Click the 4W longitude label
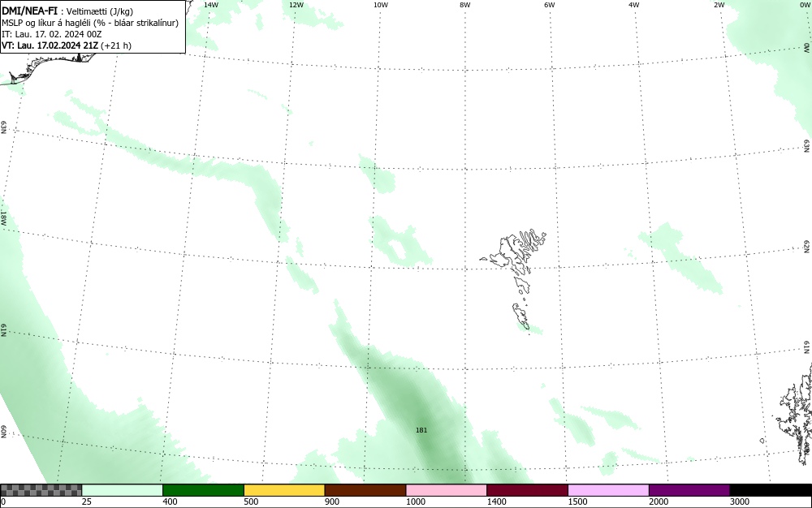The height and width of the screenshot is (508, 812). tap(634, 5)
